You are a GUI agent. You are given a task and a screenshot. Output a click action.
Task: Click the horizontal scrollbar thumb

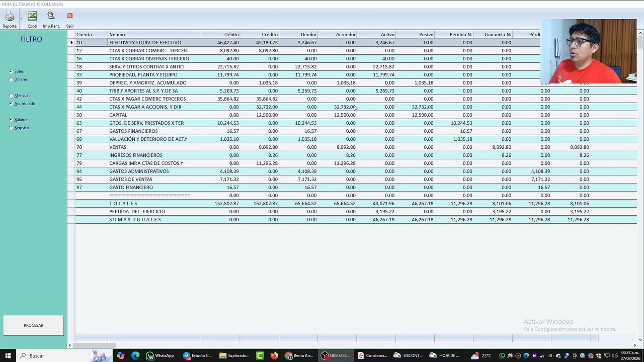pos(95,345)
